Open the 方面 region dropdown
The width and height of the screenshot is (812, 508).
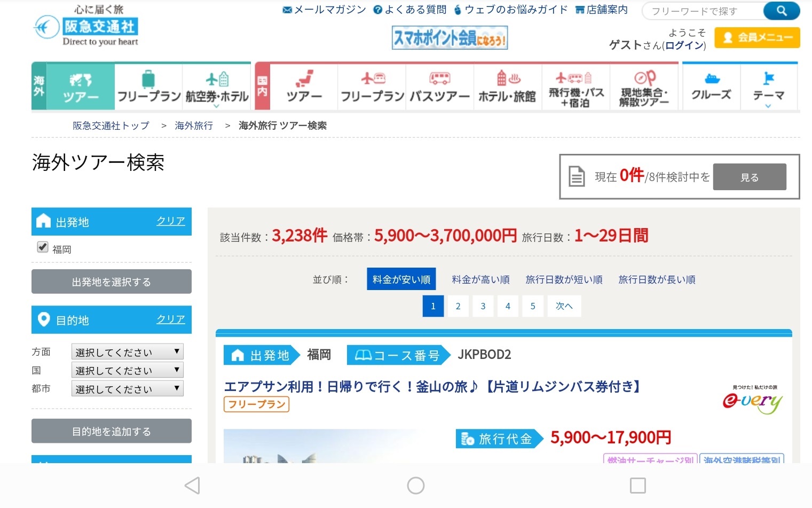tap(127, 352)
